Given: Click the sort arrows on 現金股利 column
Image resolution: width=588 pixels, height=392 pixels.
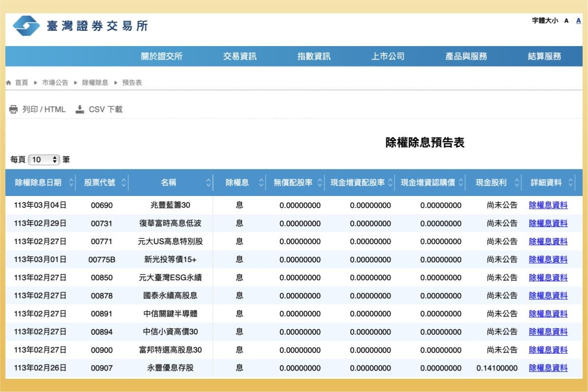Looking at the screenshot, I should (x=516, y=182).
